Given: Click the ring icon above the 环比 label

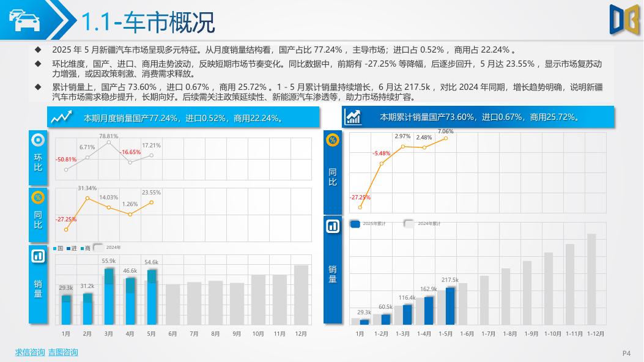Looking at the screenshot, I should [x=38, y=140].
